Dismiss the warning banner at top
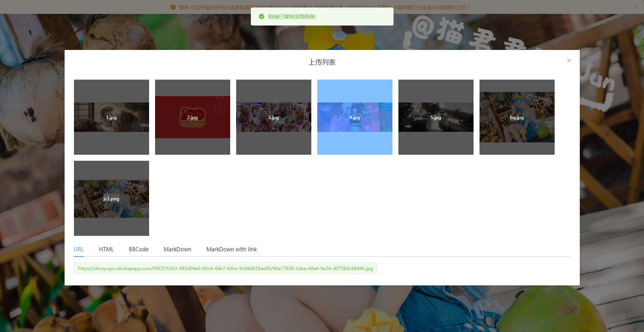644x332 pixels. click(x=636, y=6)
